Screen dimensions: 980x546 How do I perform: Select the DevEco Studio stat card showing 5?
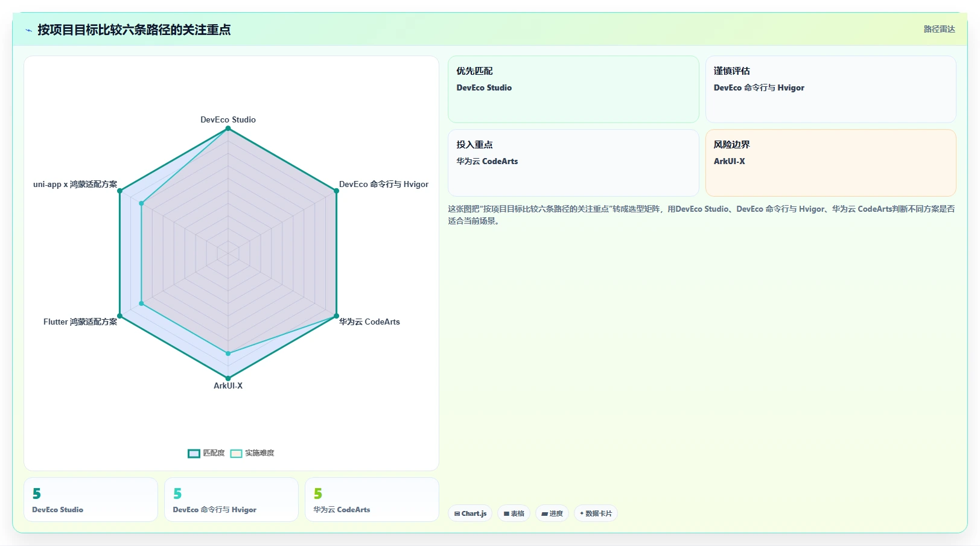click(91, 500)
